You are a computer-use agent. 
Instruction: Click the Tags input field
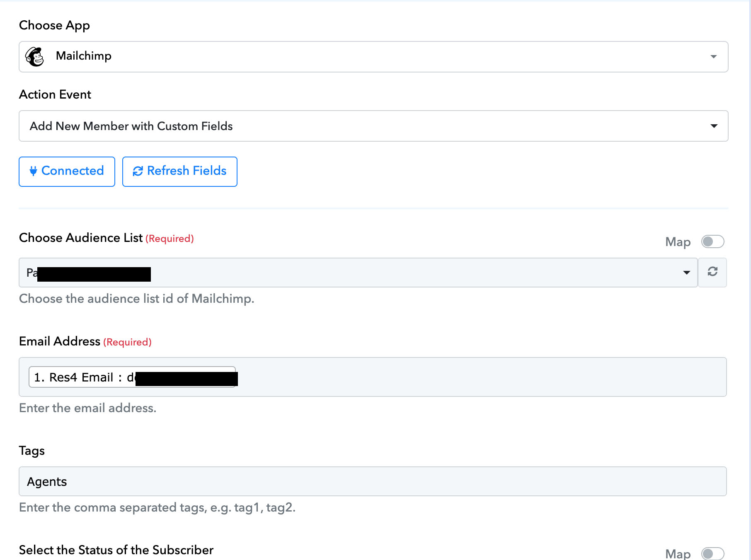coord(373,481)
